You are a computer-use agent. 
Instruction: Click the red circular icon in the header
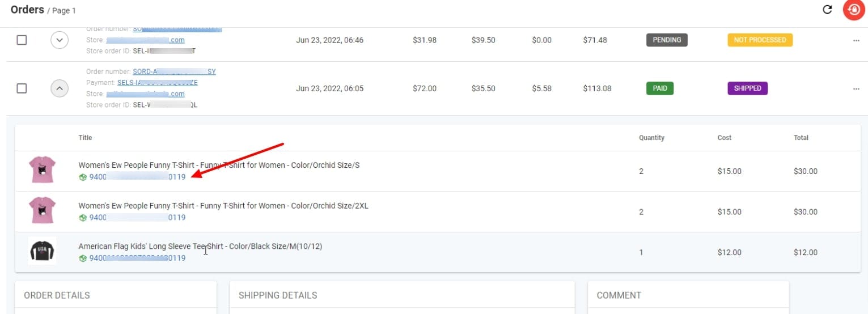coord(853,10)
